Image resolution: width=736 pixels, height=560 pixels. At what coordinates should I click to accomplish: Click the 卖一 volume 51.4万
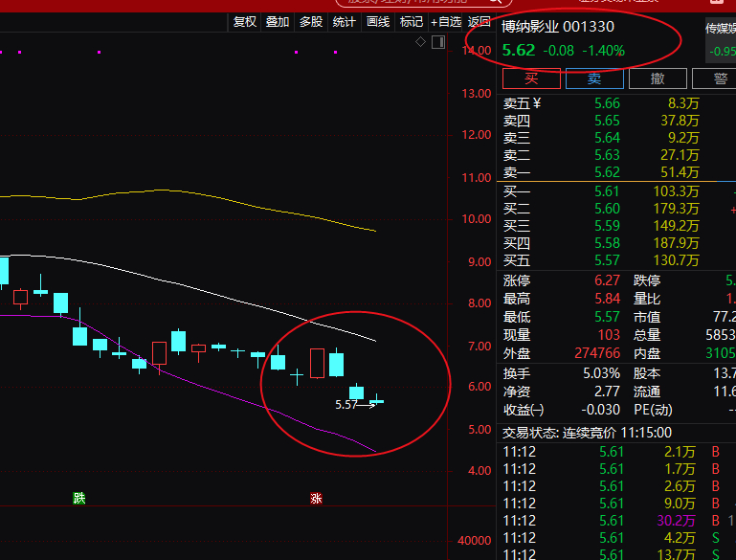coord(680,172)
